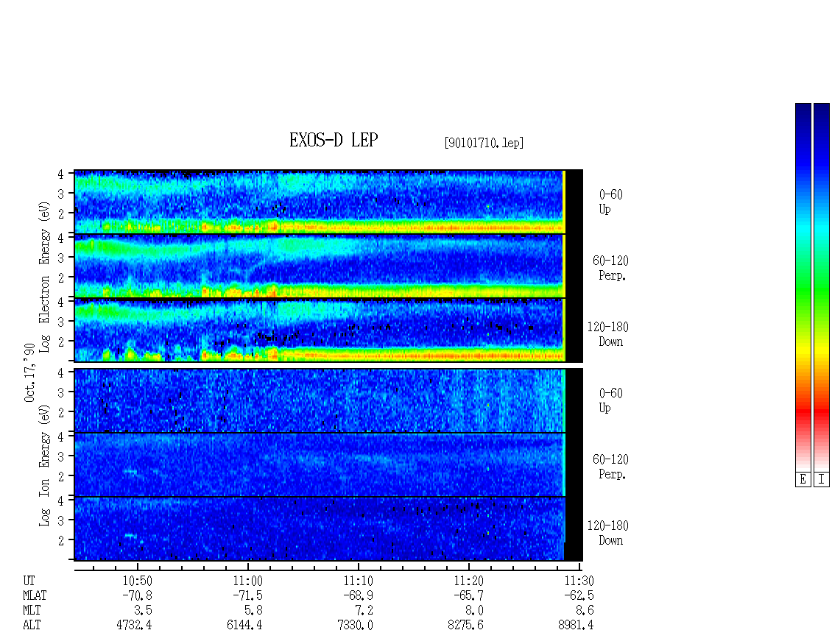This screenshot has height=644, width=832.
Task: Click the E box under the color bar
Action: pyautogui.click(x=803, y=479)
